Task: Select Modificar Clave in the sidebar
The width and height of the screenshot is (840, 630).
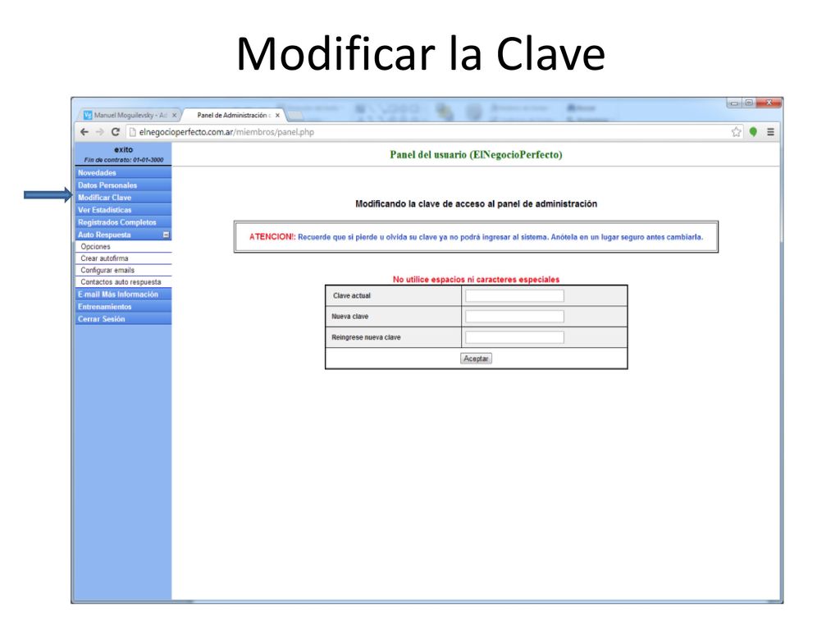Action: tap(123, 197)
